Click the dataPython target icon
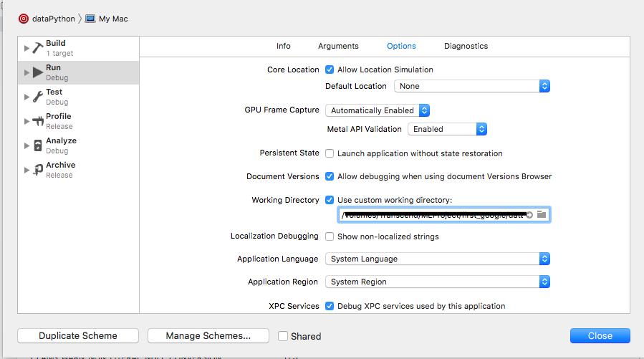The width and height of the screenshot is (644, 359). (x=24, y=19)
